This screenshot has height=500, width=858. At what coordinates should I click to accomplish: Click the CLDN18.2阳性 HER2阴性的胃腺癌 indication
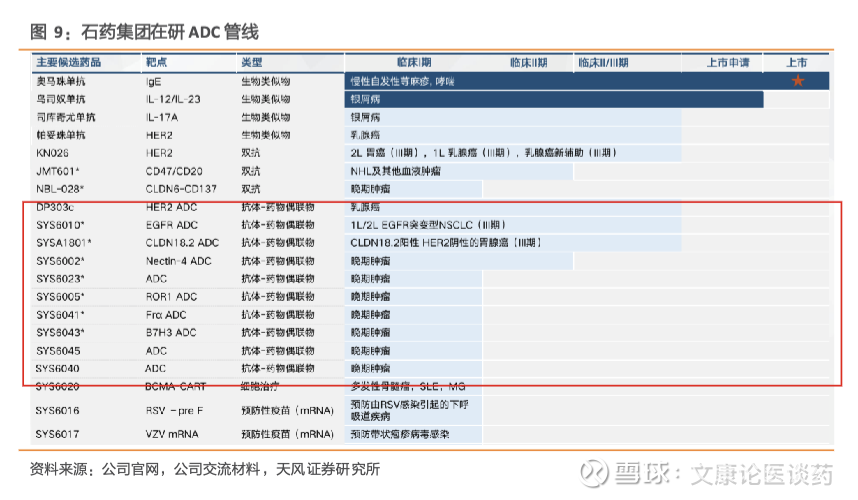tap(445, 243)
